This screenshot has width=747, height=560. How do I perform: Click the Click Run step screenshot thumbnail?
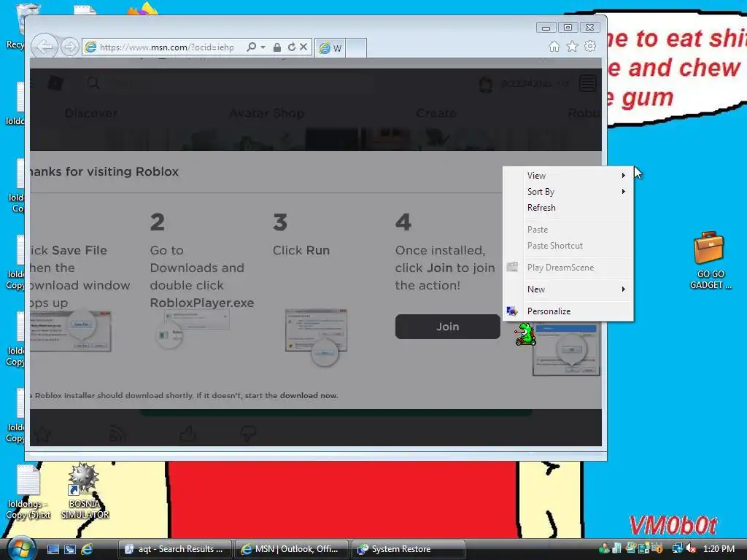point(317,336)
